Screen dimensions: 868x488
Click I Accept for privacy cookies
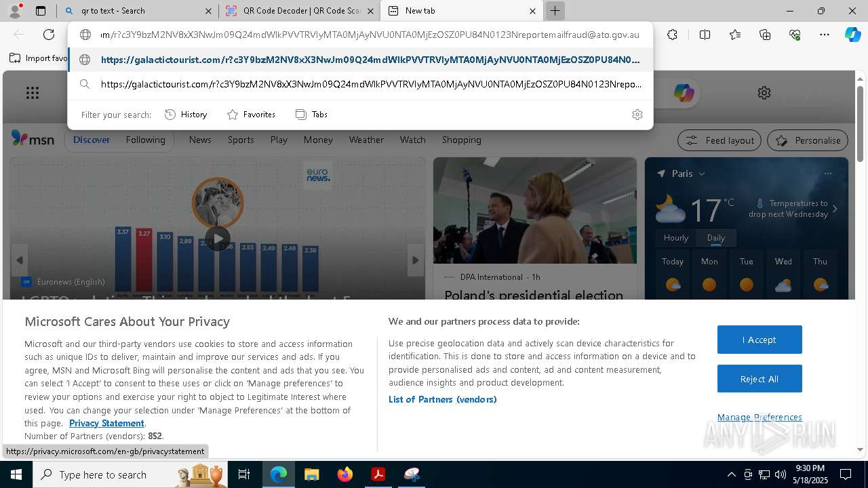[759, 340]
